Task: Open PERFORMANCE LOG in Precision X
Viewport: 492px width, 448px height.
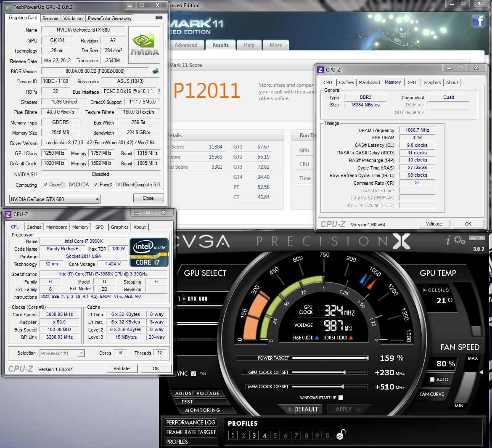Action: click(x=191, y=423)
